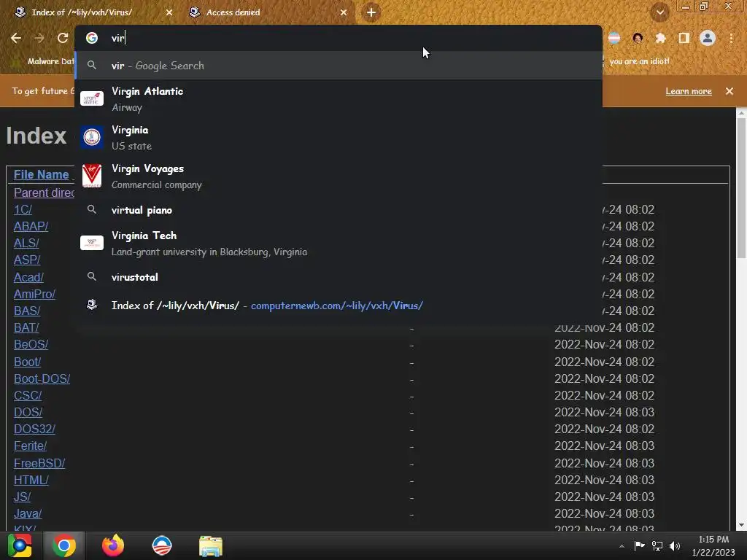
Task: Open the ALS/ folder link
Action: 26,244
